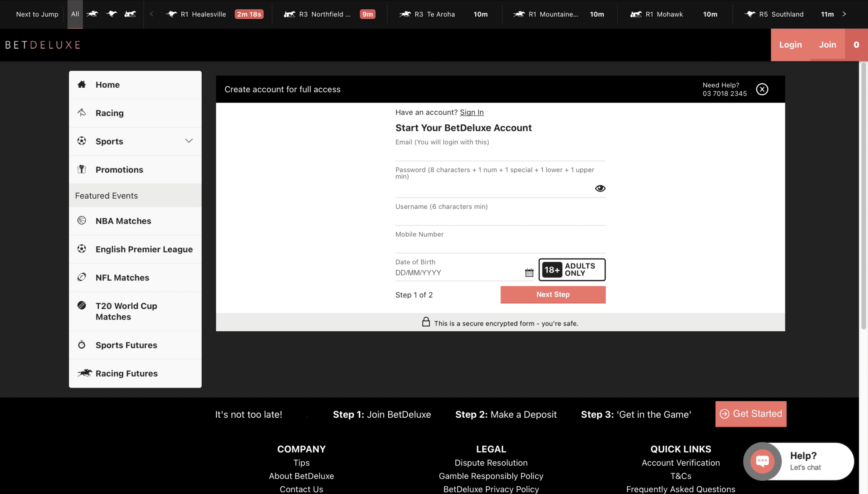
Task: Open Sports Futures
Action: click(135, 345)
